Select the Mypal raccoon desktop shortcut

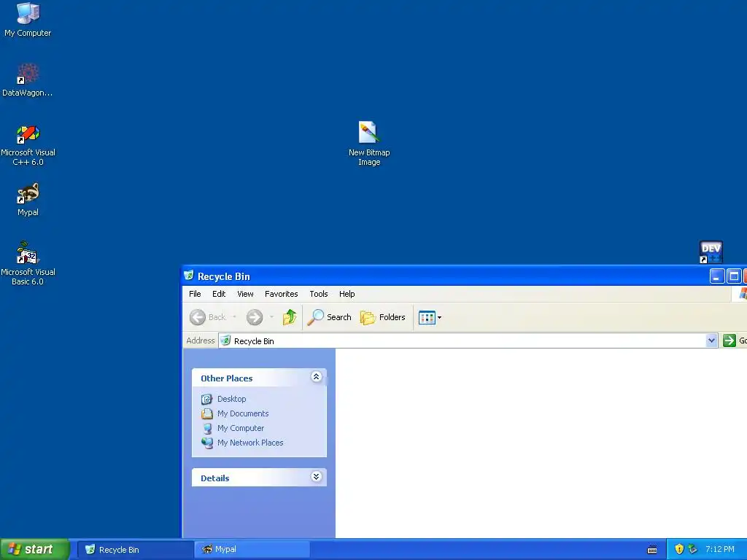pos(28,199)
